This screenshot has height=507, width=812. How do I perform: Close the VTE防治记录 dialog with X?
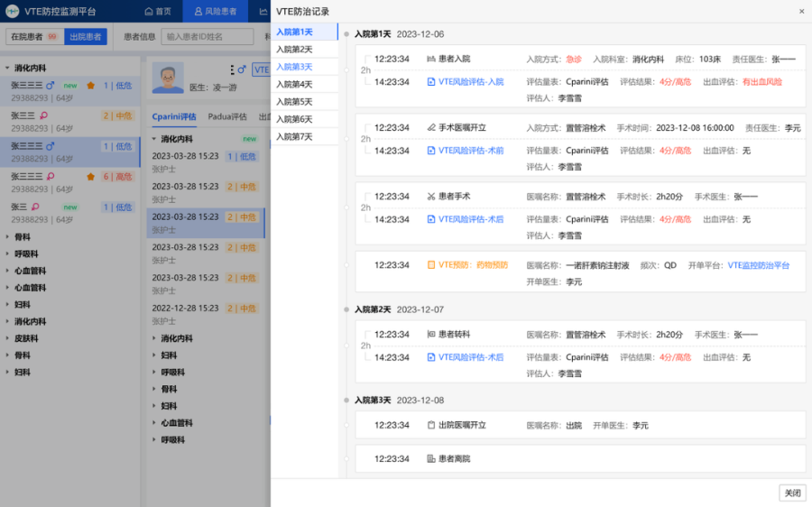(801, 12)
